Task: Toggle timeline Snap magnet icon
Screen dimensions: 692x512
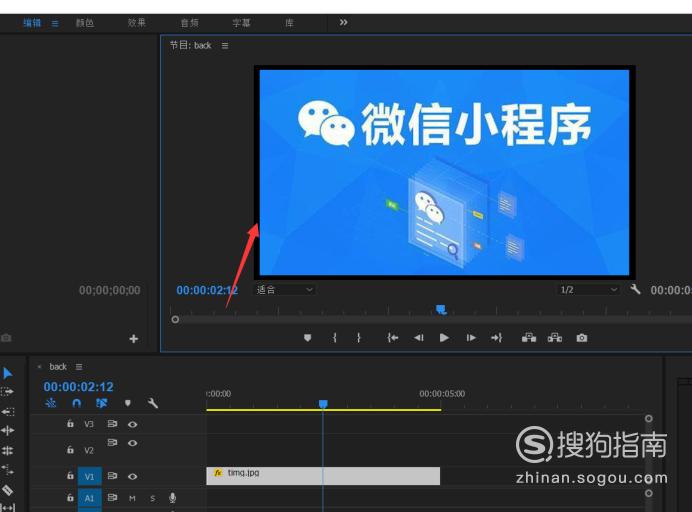Action: coord(76,403)
